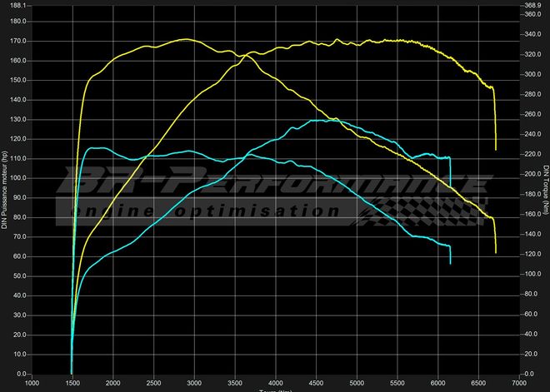Click the 'DIN Puissance moteur (hp)' axis title
The width and height of the screenshot is (550, 392).
tap(6, 191)
